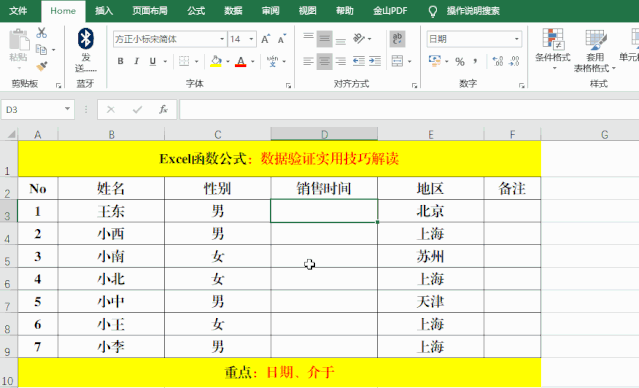This screenshot has height=388, width=639.
Task: Open the Name Box dropdown arrow
Action: (x=67, y=109)
